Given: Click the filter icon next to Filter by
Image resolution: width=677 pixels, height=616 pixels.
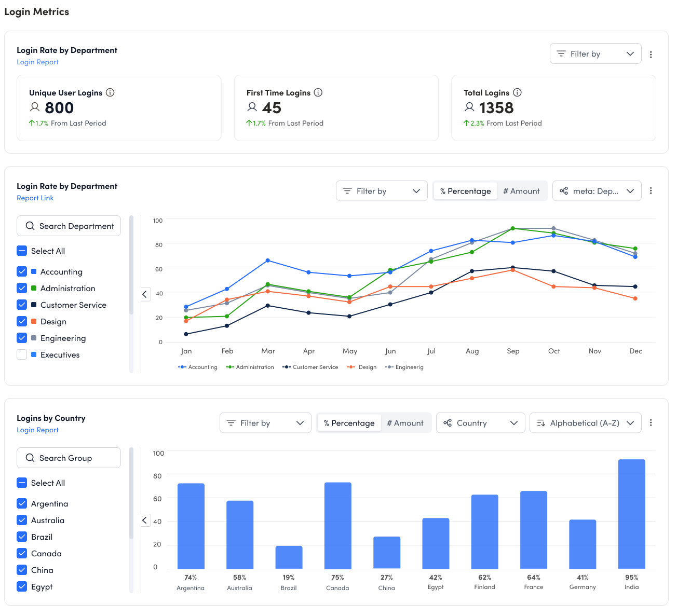Looking at the screenshot, I should point(561,53).
